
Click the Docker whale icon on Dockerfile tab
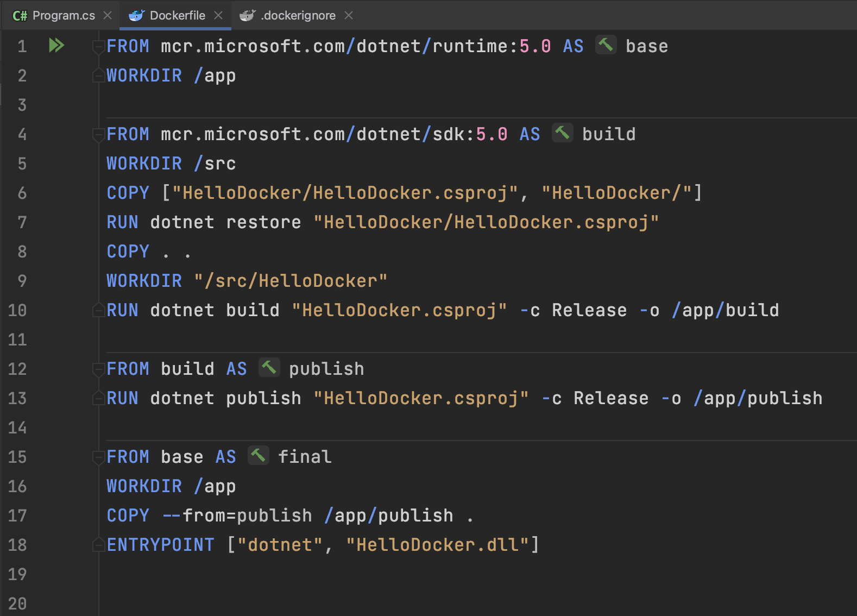(x=136, y=16)
